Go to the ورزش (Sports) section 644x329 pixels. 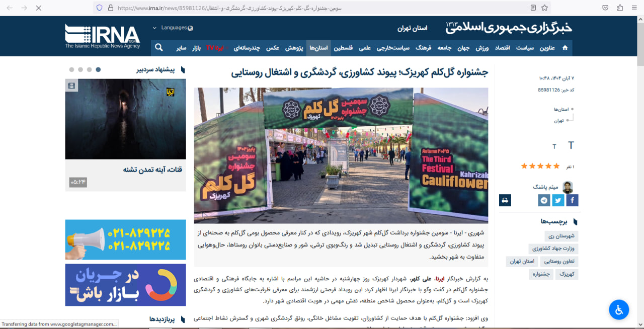(x=482, y=48)
